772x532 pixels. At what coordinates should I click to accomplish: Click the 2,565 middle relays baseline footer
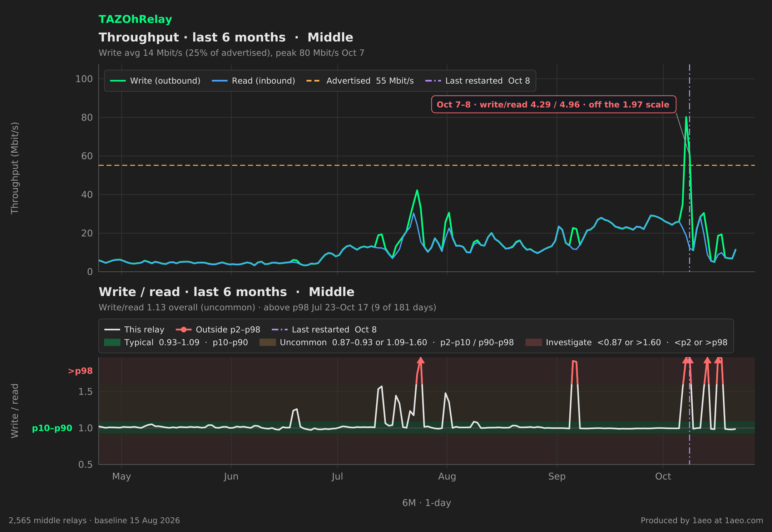point(94,521)
